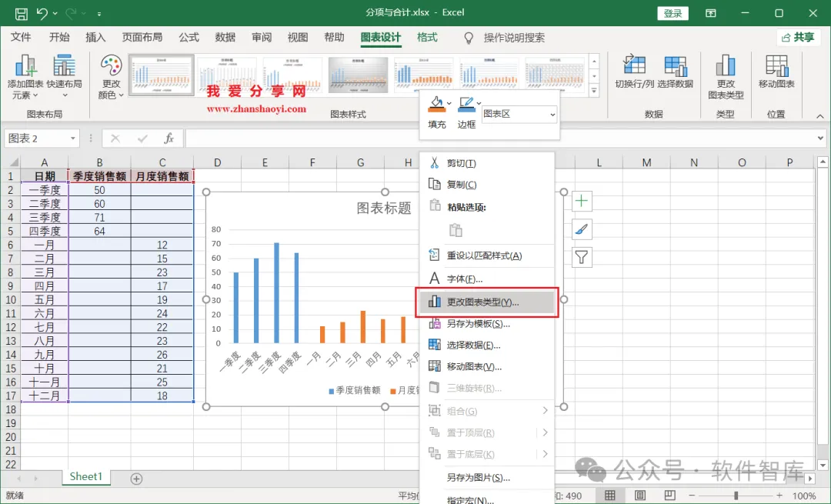Add a new sheet with plus icon
The height and width of the screenshot is (504, 831).
pos(136,479)
